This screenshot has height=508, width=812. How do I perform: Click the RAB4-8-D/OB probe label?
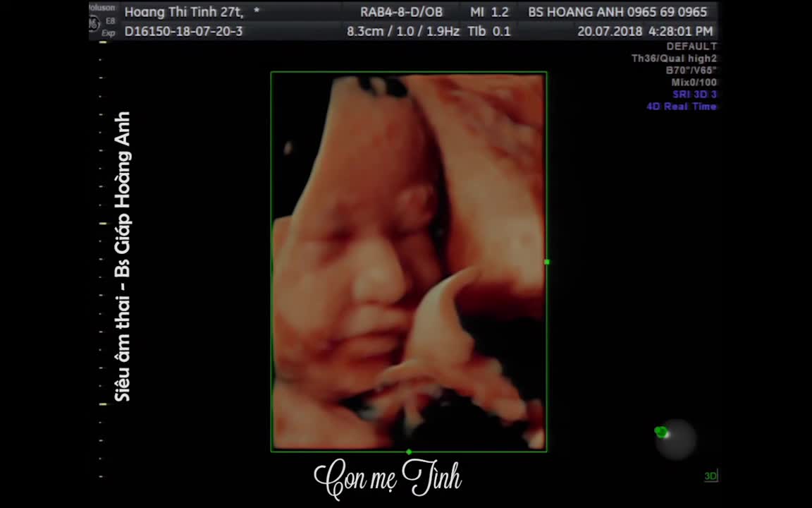(401, 12)
